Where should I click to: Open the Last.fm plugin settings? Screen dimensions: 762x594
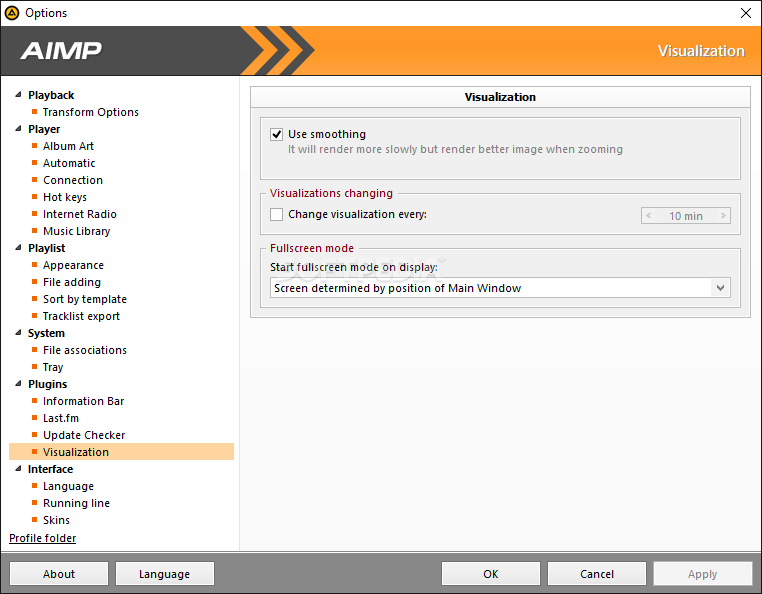point(61,419)
